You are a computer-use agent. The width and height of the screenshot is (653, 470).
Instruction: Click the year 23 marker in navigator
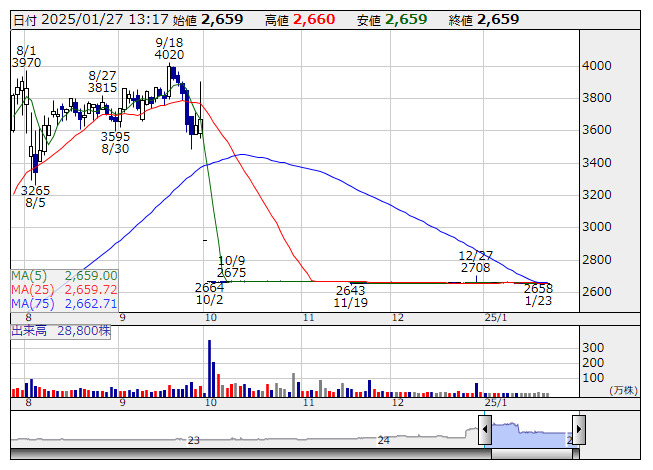193,440
